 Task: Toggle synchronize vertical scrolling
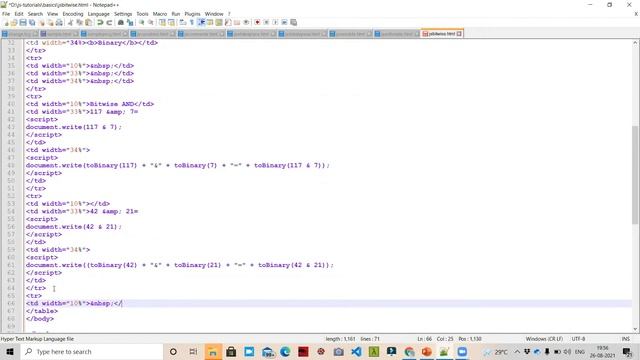(x=162, y=22)
